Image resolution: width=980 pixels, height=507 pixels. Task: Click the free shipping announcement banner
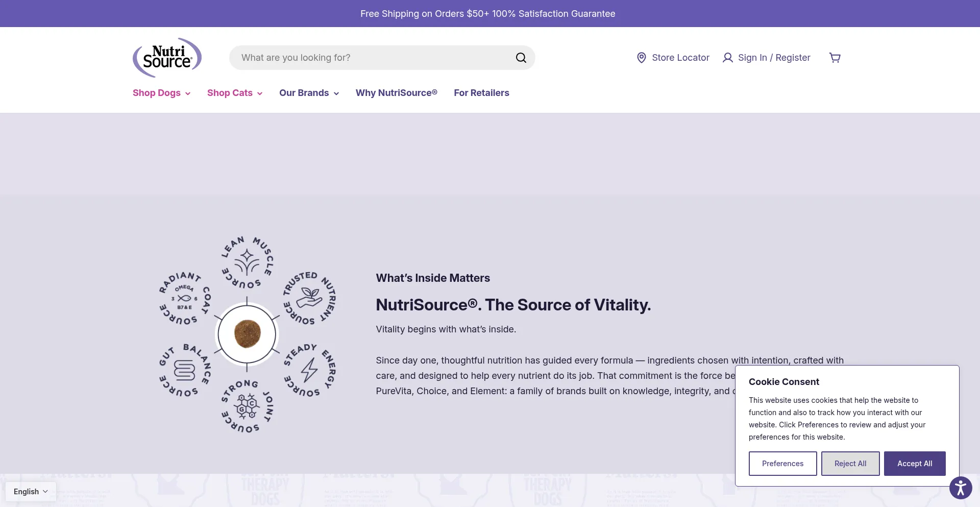point(488,14)
